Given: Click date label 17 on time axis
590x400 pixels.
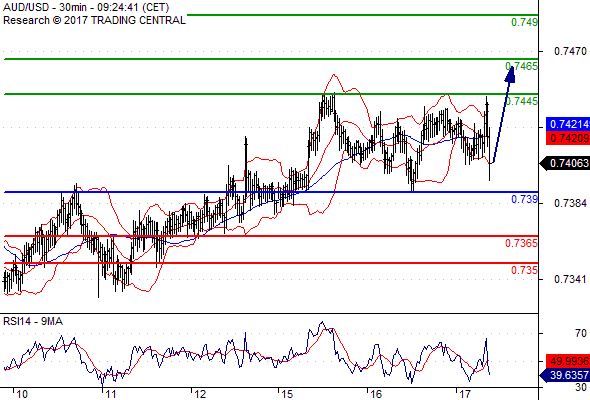Looking at the screenshot, I should 465,394.
